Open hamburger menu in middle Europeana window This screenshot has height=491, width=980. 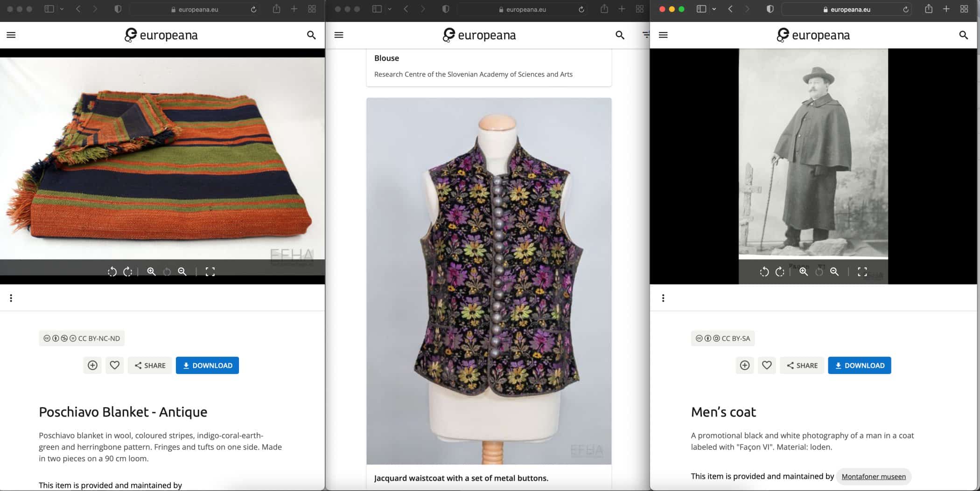pyautogui.click(x=339, y=35)
